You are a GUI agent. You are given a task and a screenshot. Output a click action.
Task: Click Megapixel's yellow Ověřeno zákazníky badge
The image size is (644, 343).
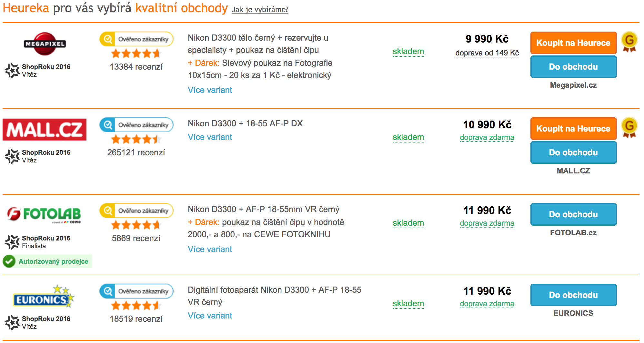tap(136, 39)
